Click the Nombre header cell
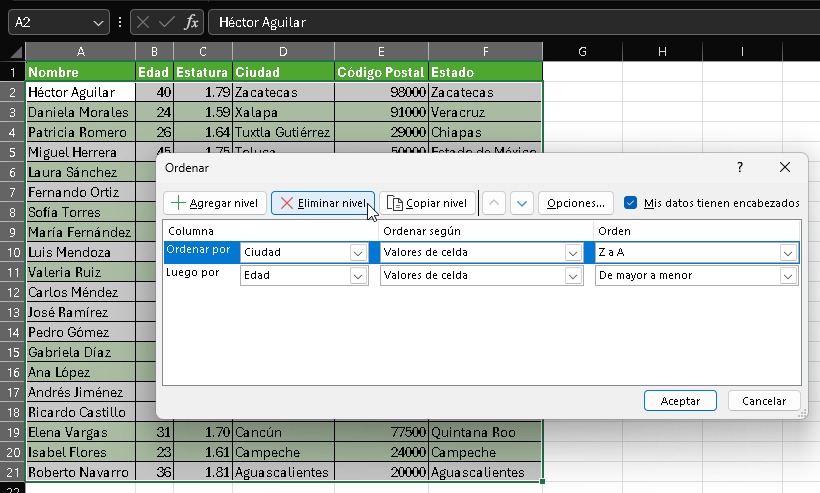 coord(81,72)
